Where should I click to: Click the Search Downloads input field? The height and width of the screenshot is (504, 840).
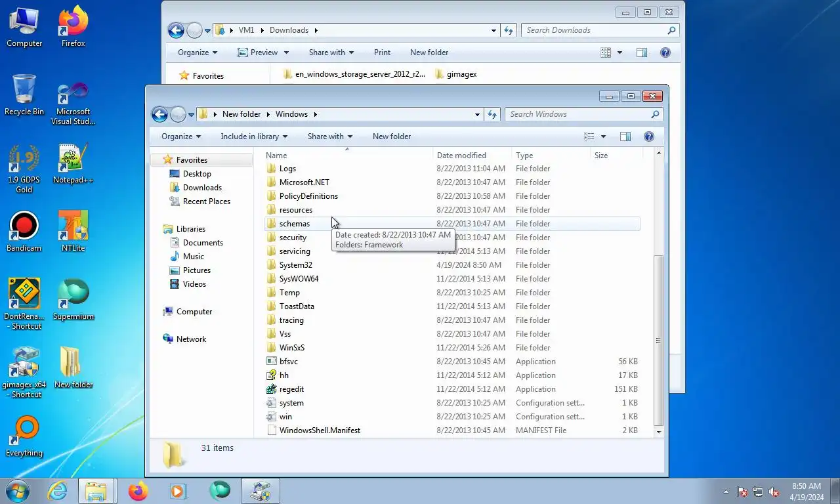[600, 30]
